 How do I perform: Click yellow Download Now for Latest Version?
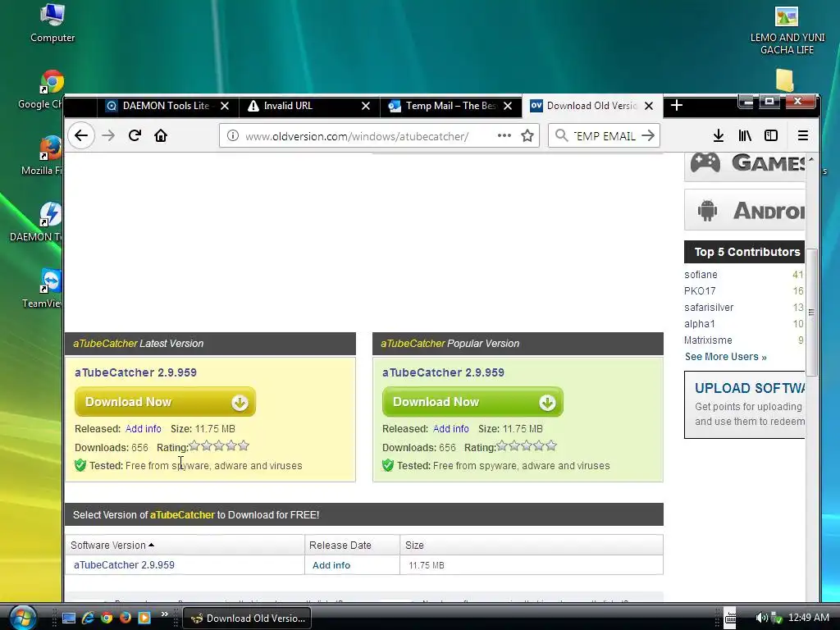[165, 402]
